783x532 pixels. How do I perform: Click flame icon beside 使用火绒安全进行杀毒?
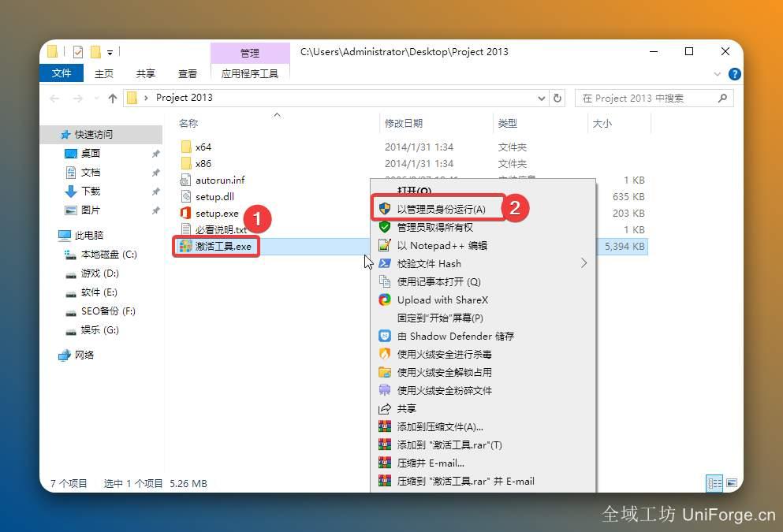point(385,354)
